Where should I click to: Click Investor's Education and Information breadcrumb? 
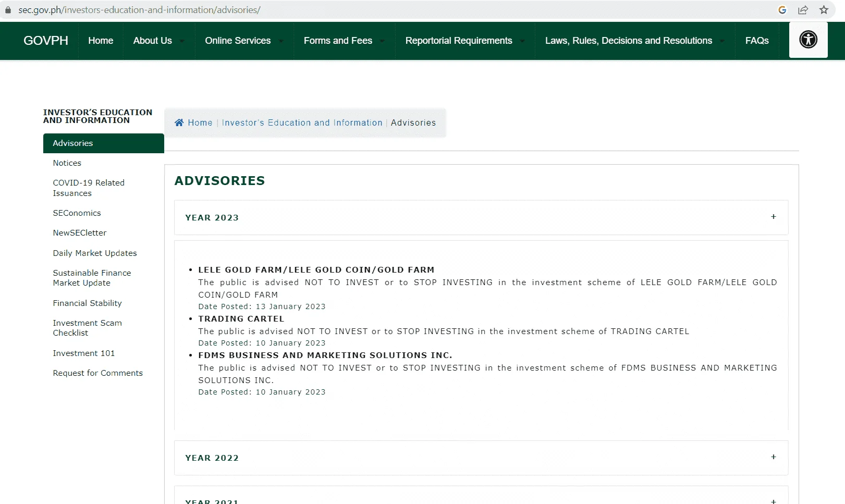(302, 122)
